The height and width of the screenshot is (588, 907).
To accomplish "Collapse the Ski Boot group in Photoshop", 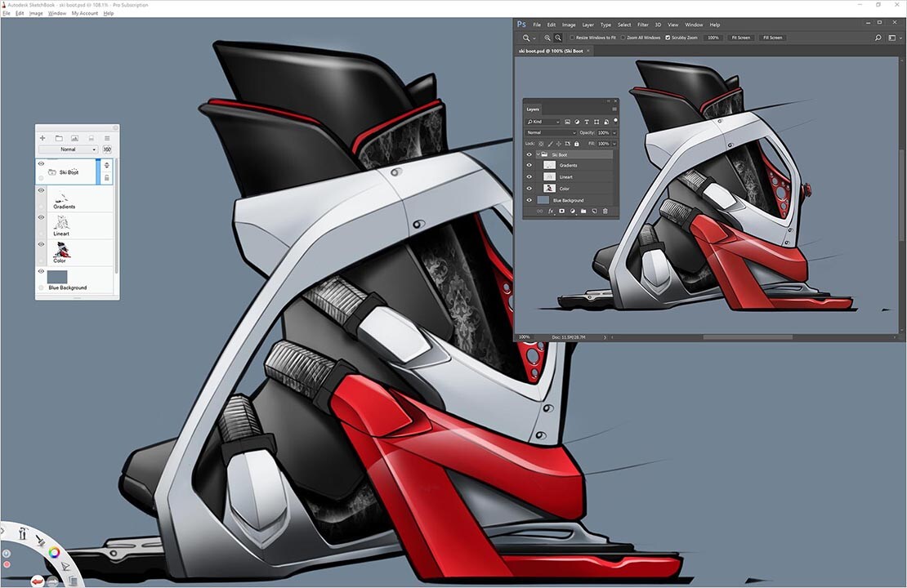I will pyautogui.click(x=538, y=154).
